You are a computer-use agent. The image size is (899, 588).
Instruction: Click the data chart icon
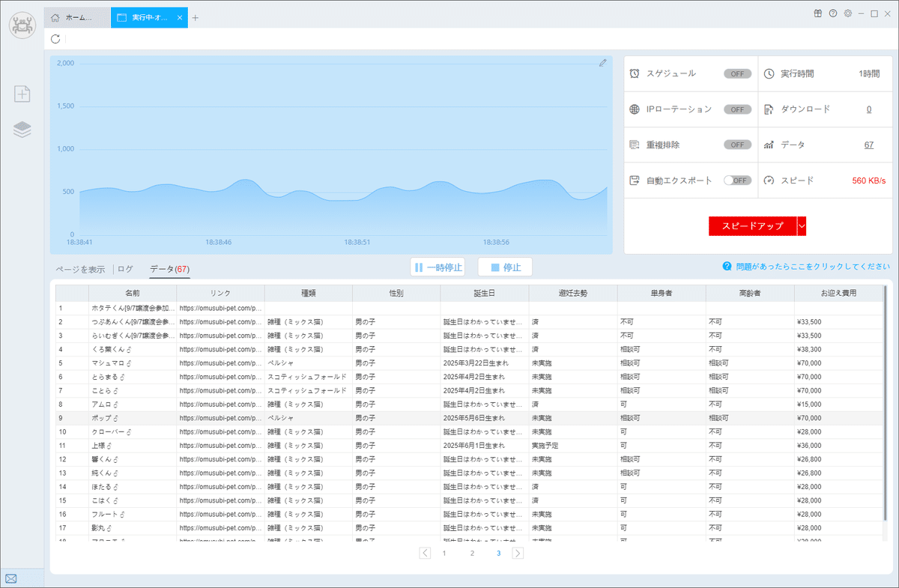pos(769,145)
